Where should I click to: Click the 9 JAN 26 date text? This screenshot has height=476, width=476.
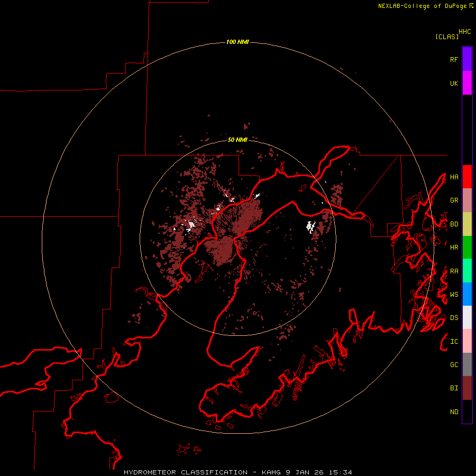(306, 472)
